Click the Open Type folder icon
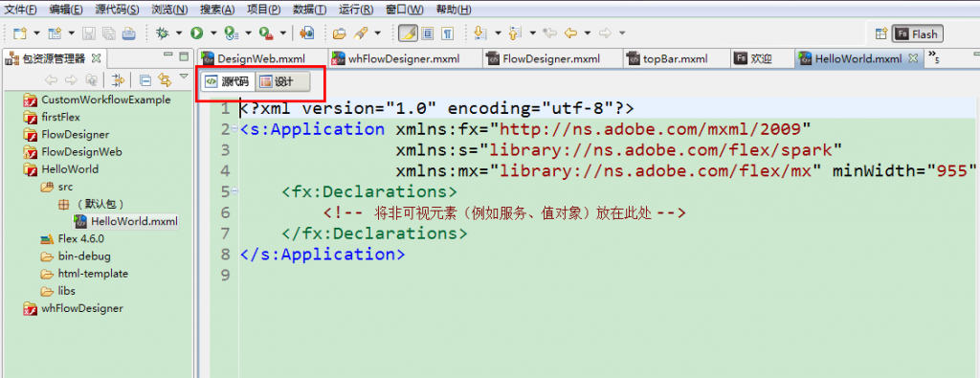This screenshot has width=980, height=378. (340, 33)
